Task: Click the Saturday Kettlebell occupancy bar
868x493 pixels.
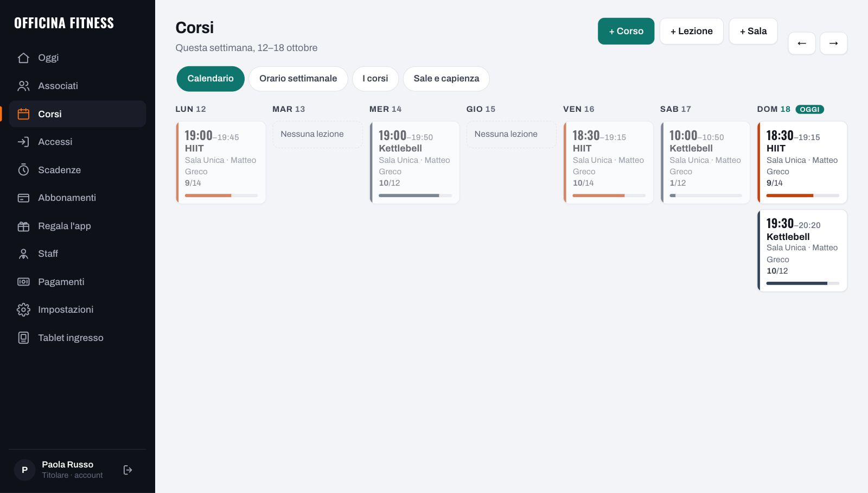Action: click(706, 195)
